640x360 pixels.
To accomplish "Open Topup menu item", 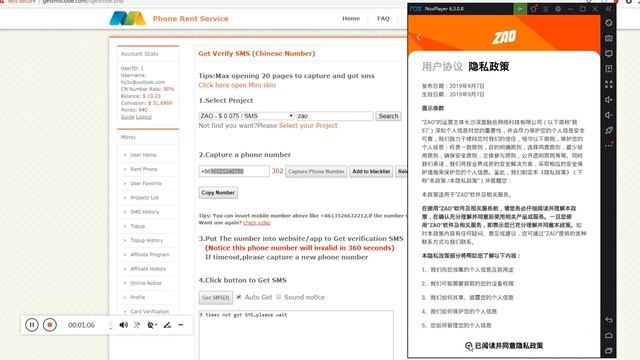I will [x=138, y=226].
